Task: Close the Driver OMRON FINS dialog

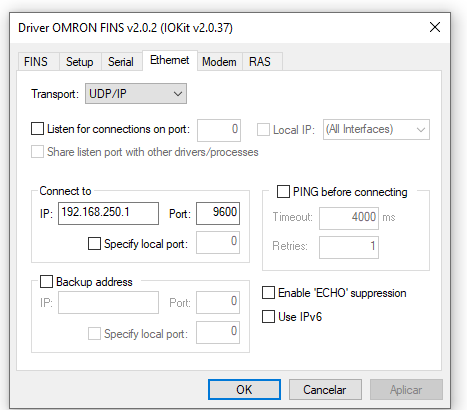Action: click(435, 27)
